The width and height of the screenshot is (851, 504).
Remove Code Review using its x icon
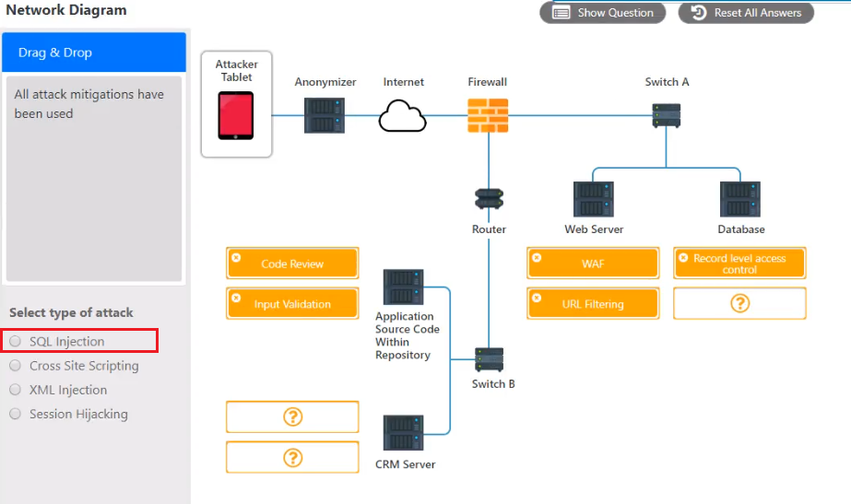tap(236, 258)
